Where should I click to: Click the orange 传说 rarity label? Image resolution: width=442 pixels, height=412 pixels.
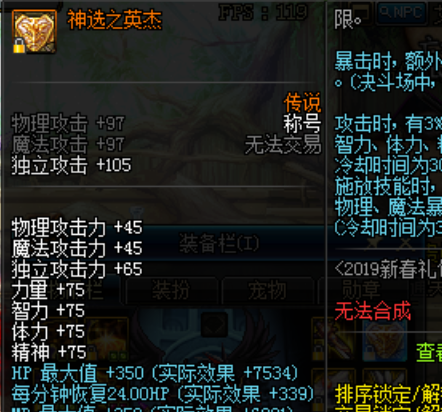pyautogui.click(x=302, y=102)
